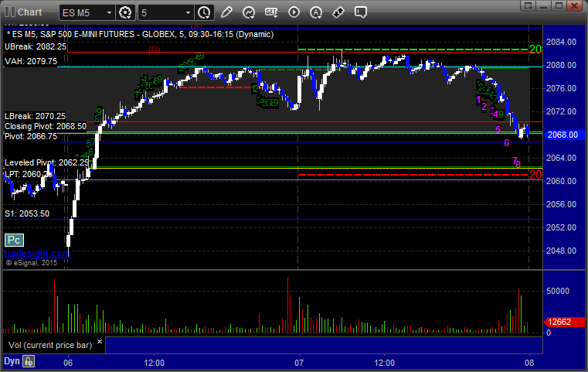Screen dimensions: 588x372
Task: Click the Pivot: 2066.75 label
Action: (31, 136)
